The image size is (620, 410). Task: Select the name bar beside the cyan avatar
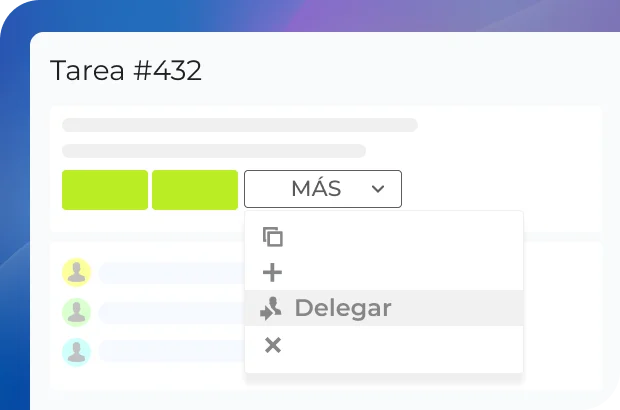172,351
